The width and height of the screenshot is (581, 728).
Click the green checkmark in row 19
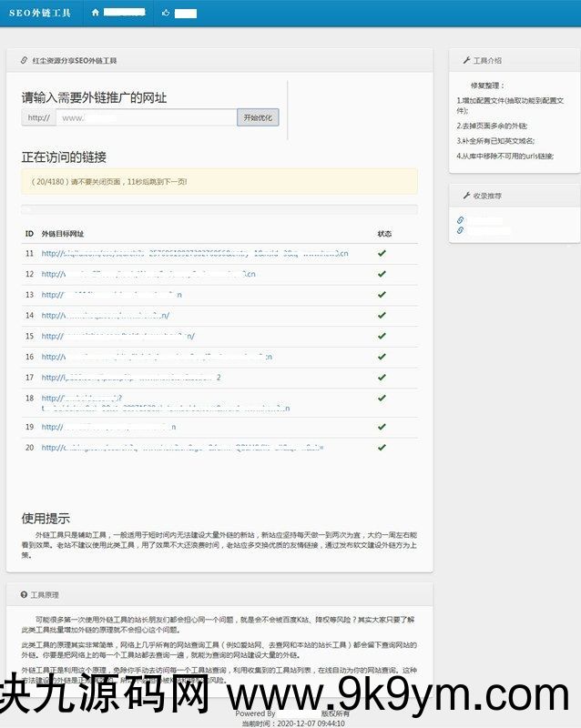point(382,427)
